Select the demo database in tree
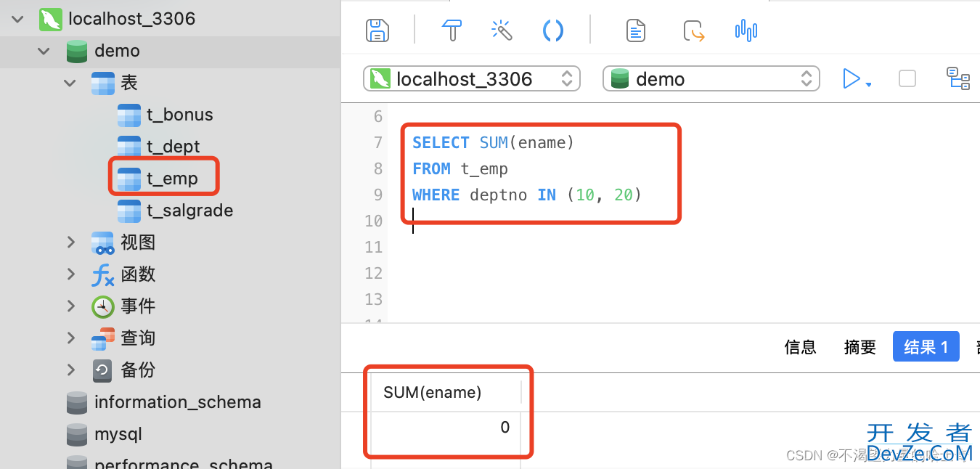Screen dimensions: 980x469 [117, 51]
